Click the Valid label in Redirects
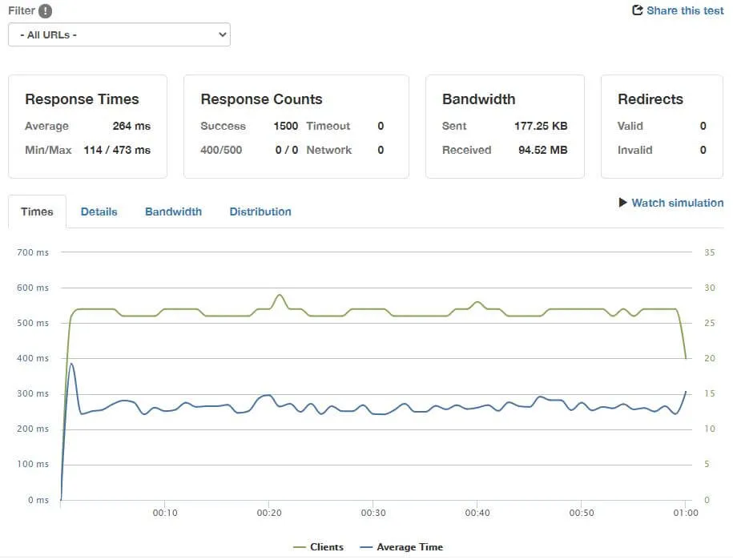Viewport: 733px width, 560px height. click(x=630, y=126)
